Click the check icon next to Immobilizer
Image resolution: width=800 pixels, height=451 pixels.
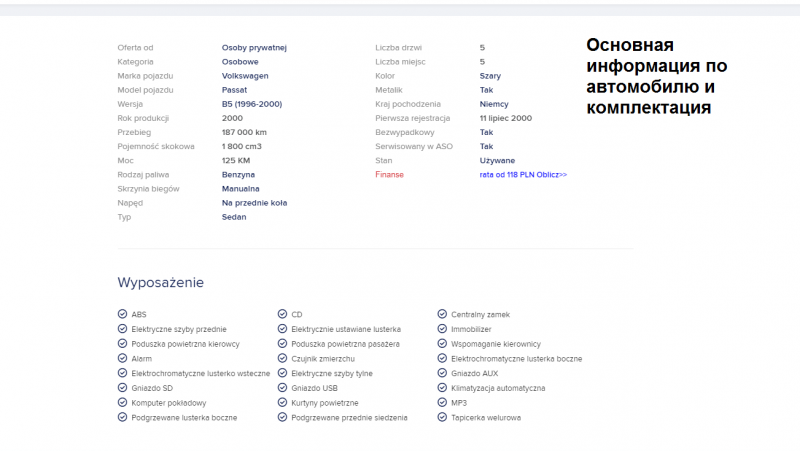pos(442,329)
